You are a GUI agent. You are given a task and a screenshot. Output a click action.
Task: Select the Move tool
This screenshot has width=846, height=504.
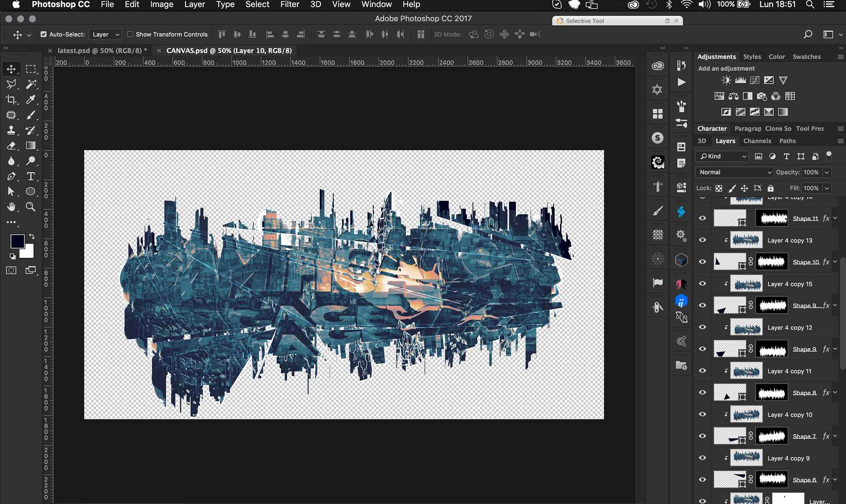(x=11, y=69)
